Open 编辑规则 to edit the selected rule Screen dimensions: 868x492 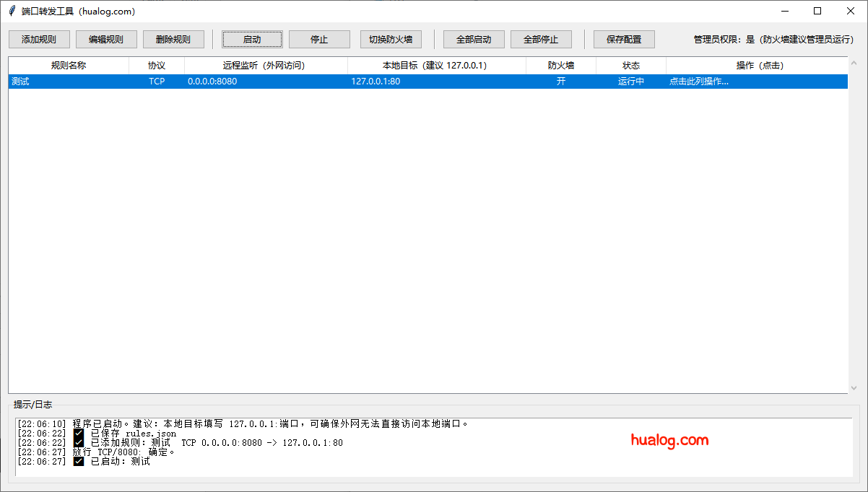coord(106,39)
